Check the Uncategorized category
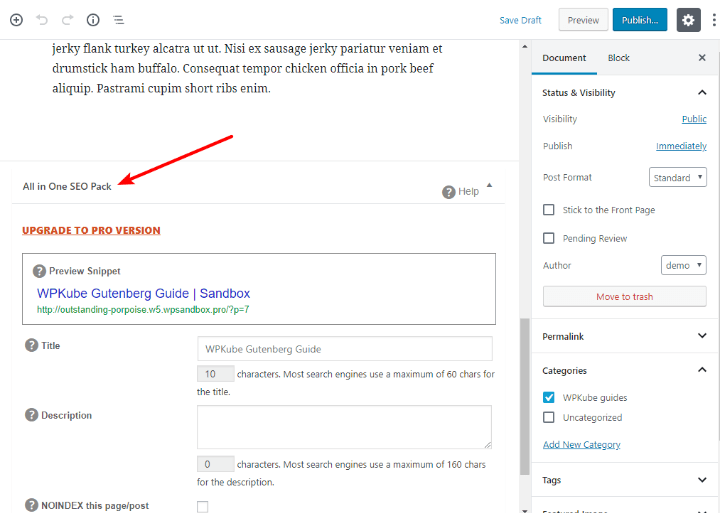This screenshot has height=513, width=720. (x=549, y=417)
